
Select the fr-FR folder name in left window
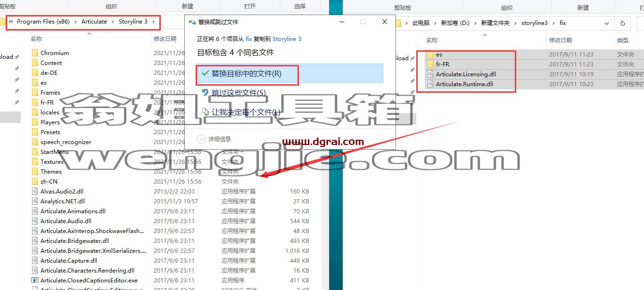click(x=47, y=103)
